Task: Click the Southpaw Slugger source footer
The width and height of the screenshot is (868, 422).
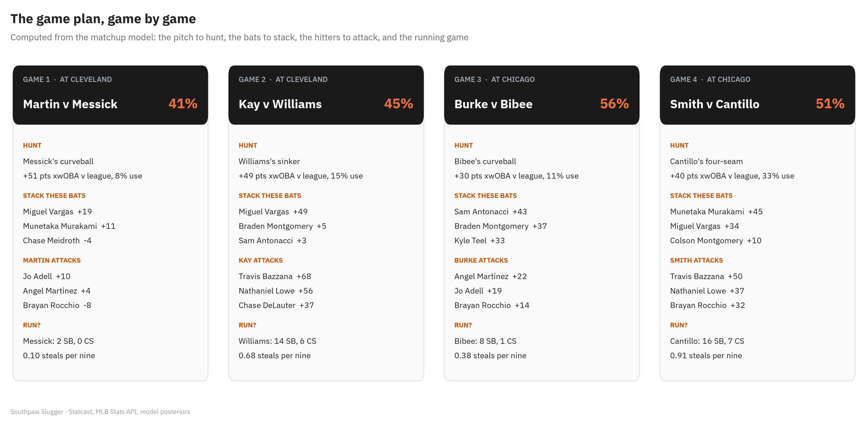Action: (100, 411)
